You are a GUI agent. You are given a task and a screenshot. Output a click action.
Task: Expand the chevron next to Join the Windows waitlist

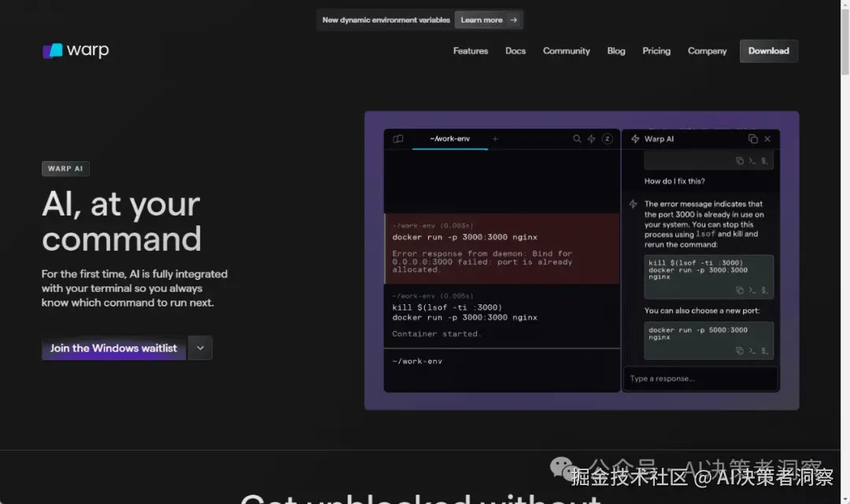[200, 348]
